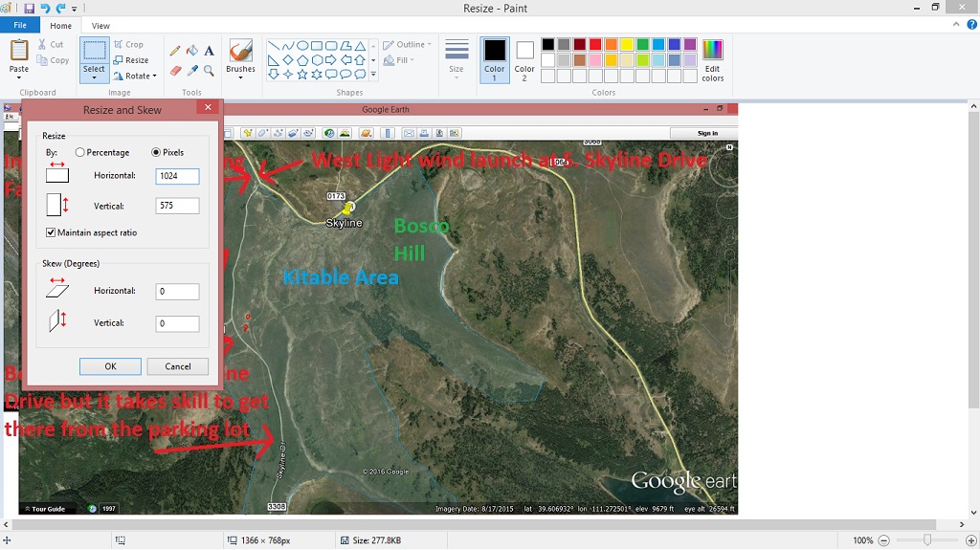Screen dimensions: 980x550
Task: Choose the Right triangle shape
Action: coord(273,60)
